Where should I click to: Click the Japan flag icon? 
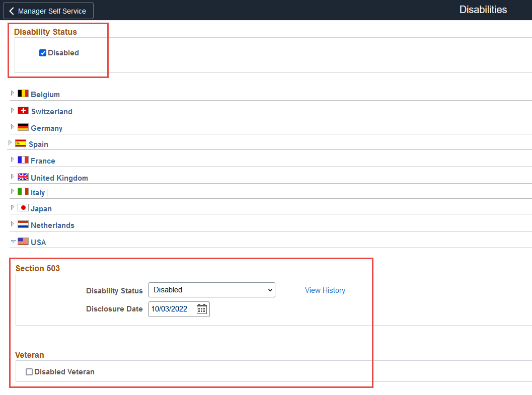[23, 208]
